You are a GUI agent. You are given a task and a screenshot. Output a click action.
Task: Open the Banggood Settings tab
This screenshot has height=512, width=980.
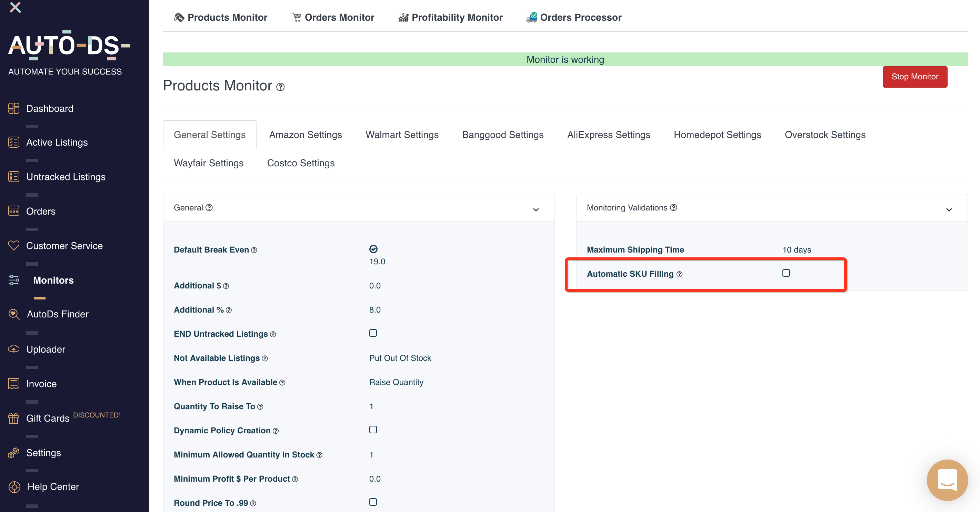[x=502, y=134]
